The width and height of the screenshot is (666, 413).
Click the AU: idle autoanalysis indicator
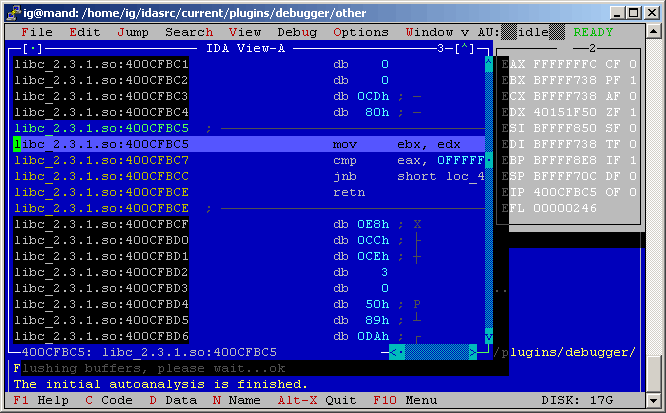point(521,32)
